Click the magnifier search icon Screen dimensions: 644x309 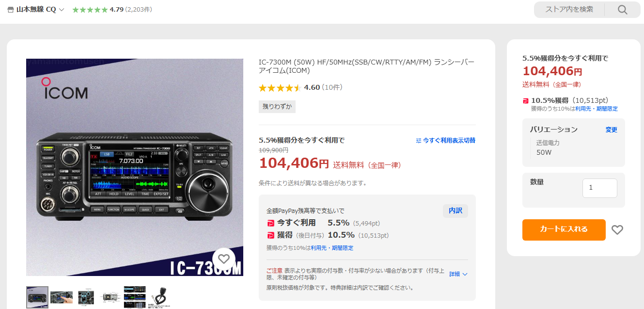(623, 10)
